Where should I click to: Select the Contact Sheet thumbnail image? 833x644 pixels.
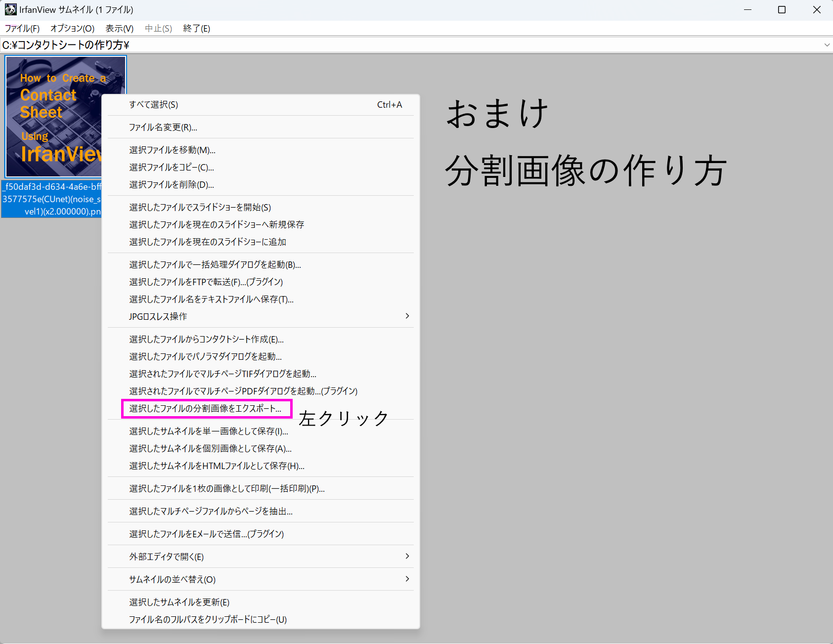[x=54, y=116]
